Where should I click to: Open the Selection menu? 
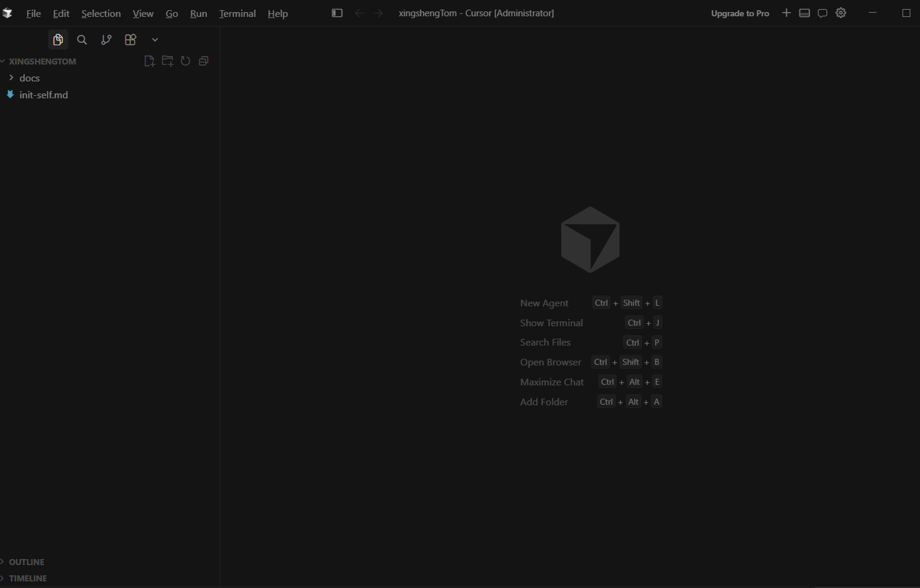[101, 13]
